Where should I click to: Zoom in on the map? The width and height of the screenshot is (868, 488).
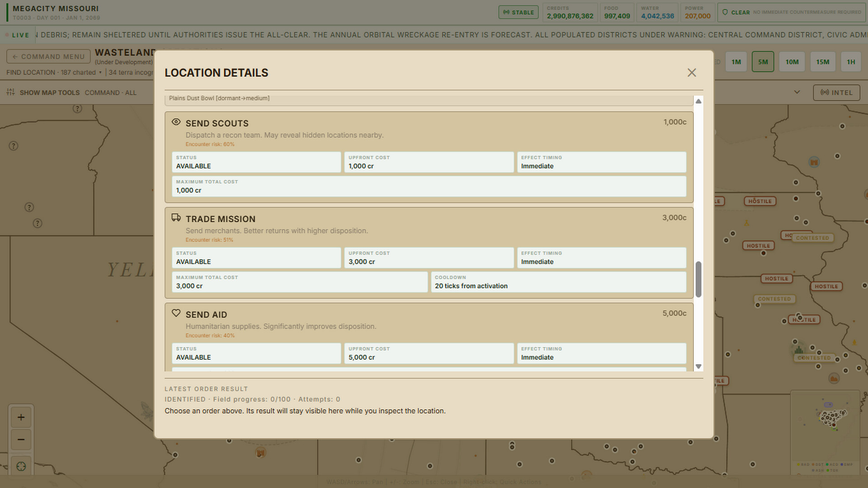click(21, 418)
